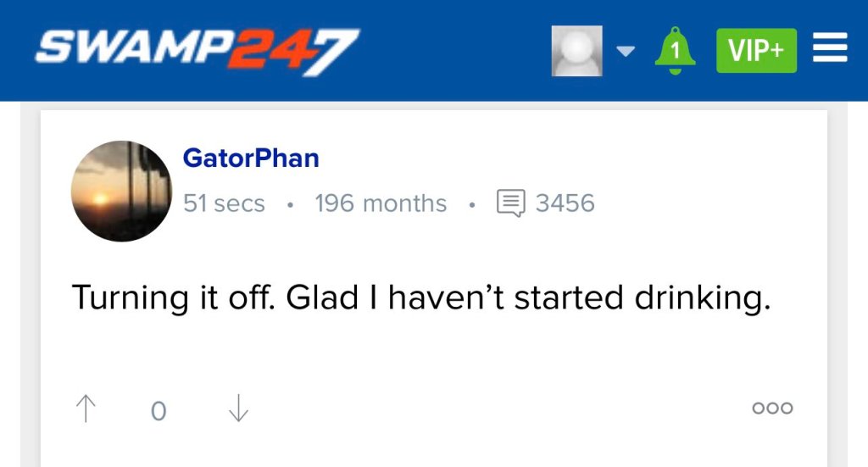Open the post's three-dot more options
Viewport: 868px width, 467px height.
(772, 409)
